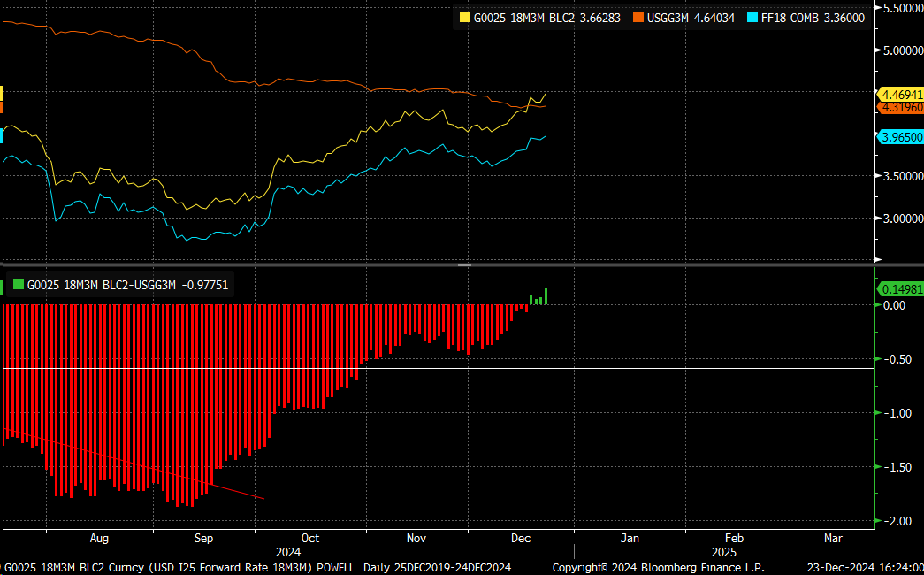Click the Oct month label on the time axis
Image resolution: width=924 pixels, height=575 pixels.
click(x=310, y=539)
